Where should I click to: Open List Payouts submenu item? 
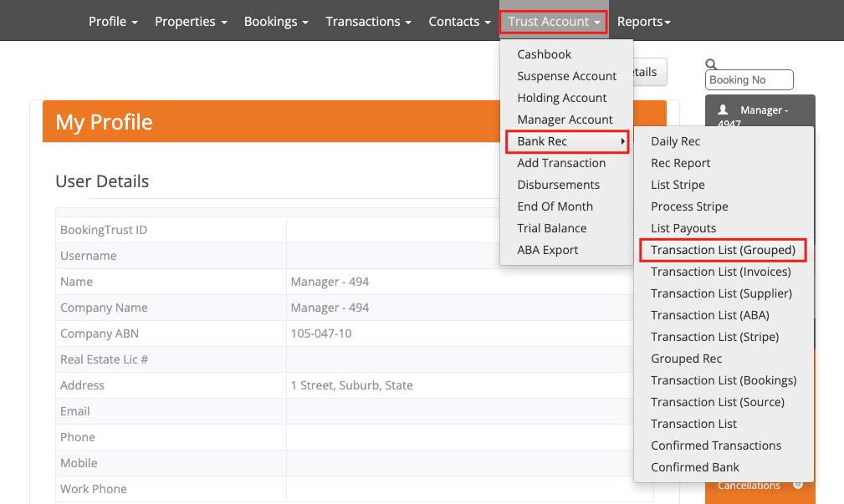click(x=683, y=228)
